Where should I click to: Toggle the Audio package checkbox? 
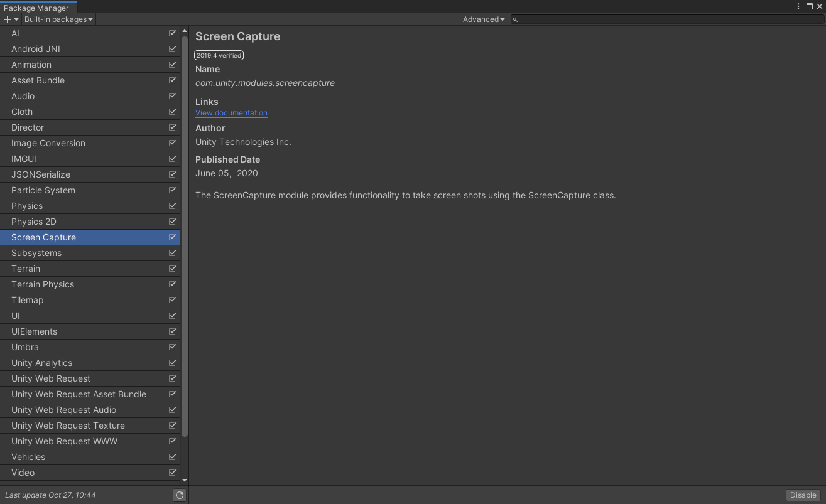click(x=172, y=95)
